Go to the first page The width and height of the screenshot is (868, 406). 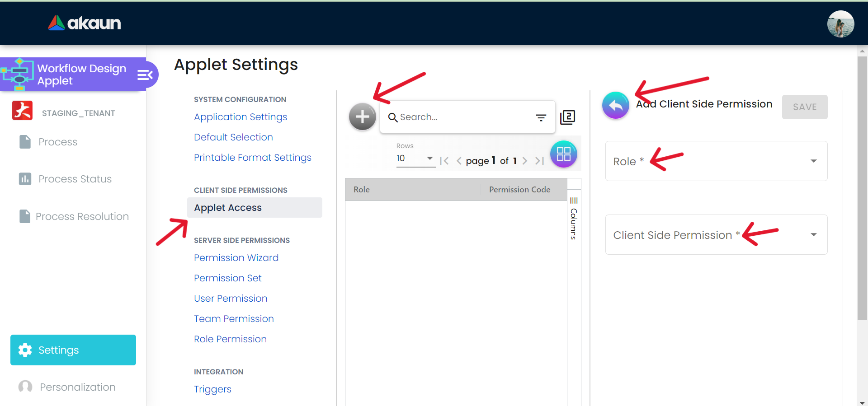point(444,161)
